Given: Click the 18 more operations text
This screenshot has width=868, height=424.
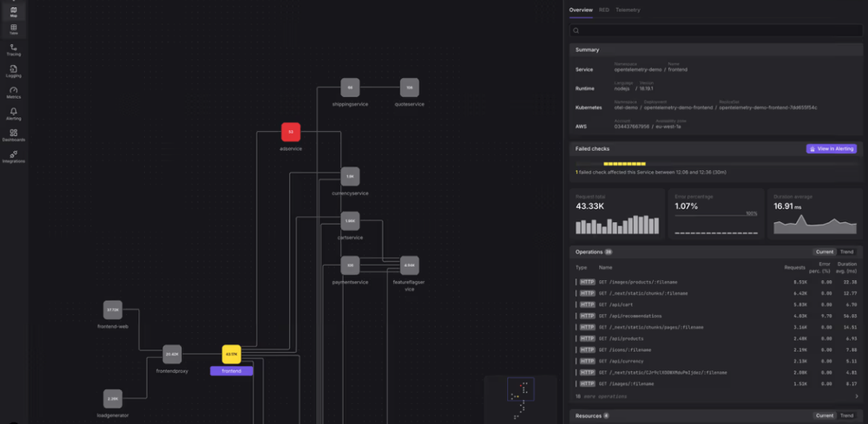Looking at the screenshot, I should (x=602, y=396).
